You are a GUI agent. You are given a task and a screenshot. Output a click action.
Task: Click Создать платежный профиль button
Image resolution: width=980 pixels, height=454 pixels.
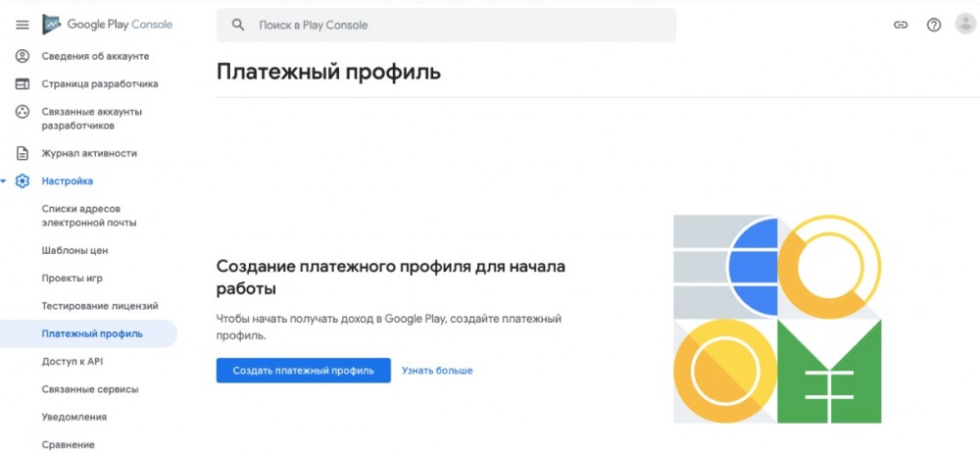(304, 371)
